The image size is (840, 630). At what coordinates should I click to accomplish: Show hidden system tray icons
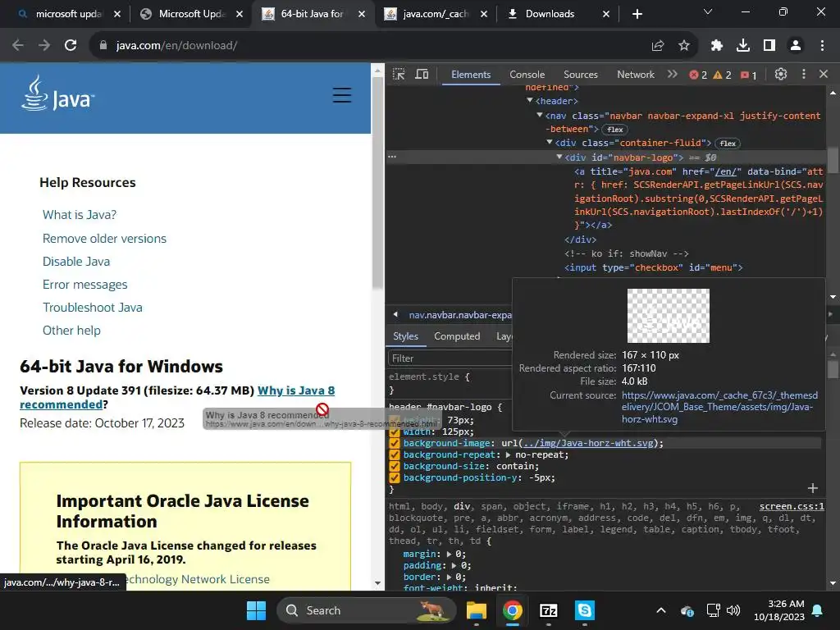click(661, 610)
